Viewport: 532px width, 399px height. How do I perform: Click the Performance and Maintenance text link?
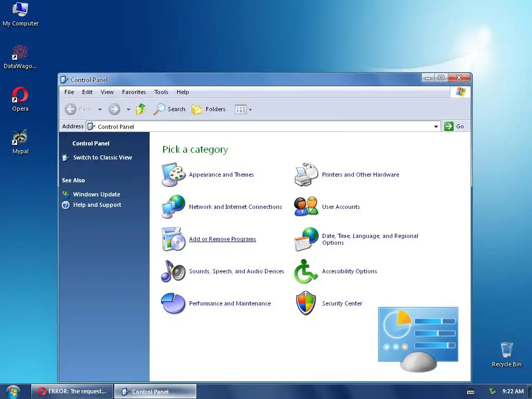(230, 303)
